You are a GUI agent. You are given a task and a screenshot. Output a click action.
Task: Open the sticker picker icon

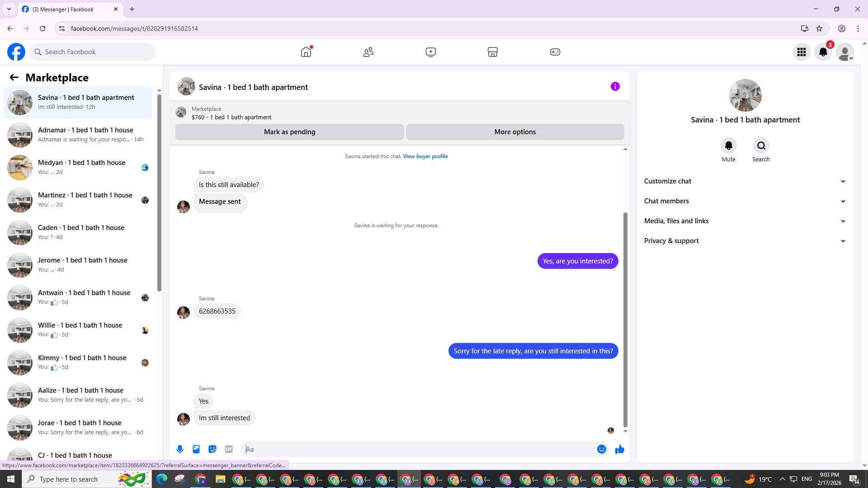tap(212, 449)
